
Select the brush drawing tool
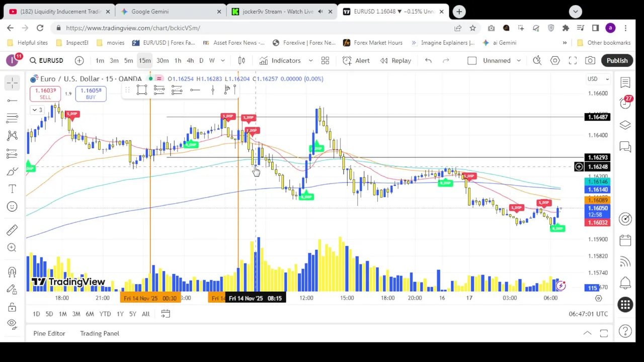tap(12, 171)
